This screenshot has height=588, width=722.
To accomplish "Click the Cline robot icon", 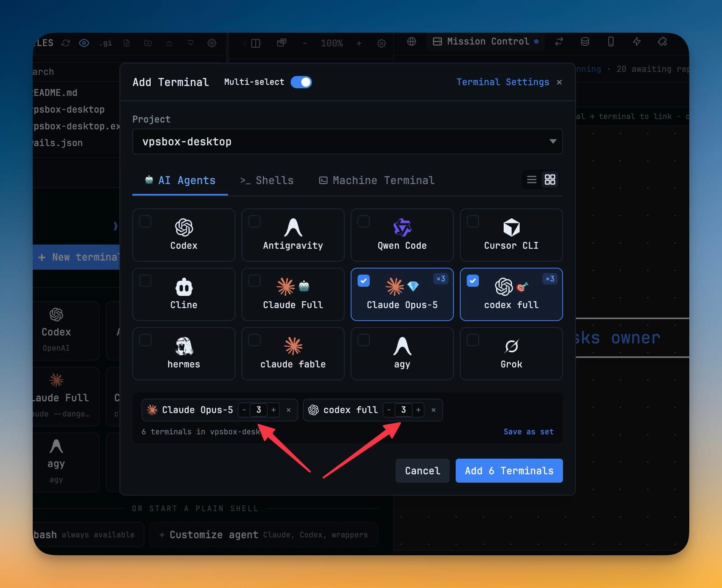I will coord(184,287).
